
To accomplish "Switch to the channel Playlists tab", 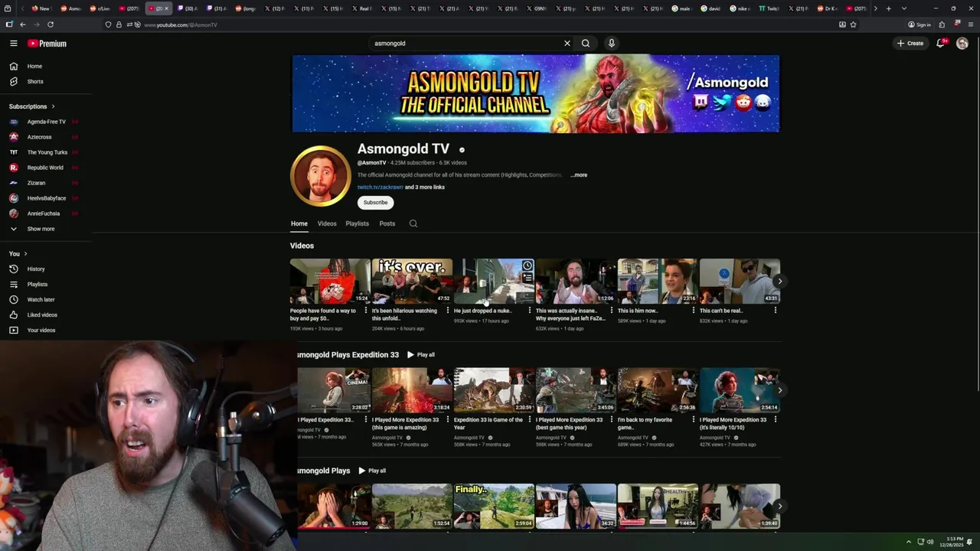I will point(357,224).
